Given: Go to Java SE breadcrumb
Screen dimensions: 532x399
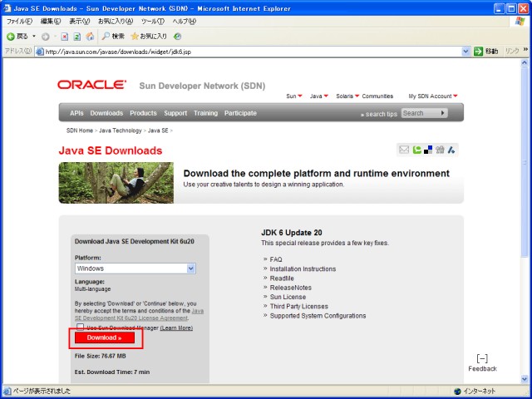Looking at the screenshot, I should 158,131.
